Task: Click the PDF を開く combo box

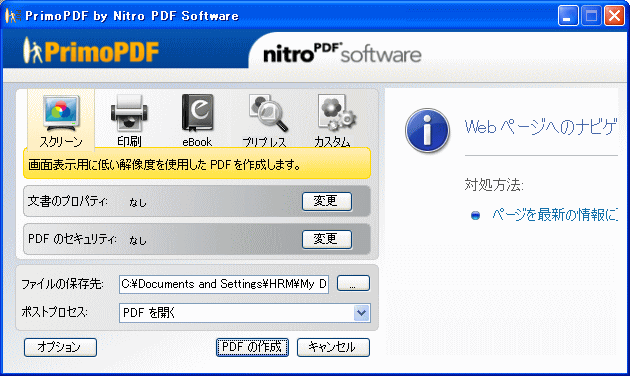Action: point(244,313)
